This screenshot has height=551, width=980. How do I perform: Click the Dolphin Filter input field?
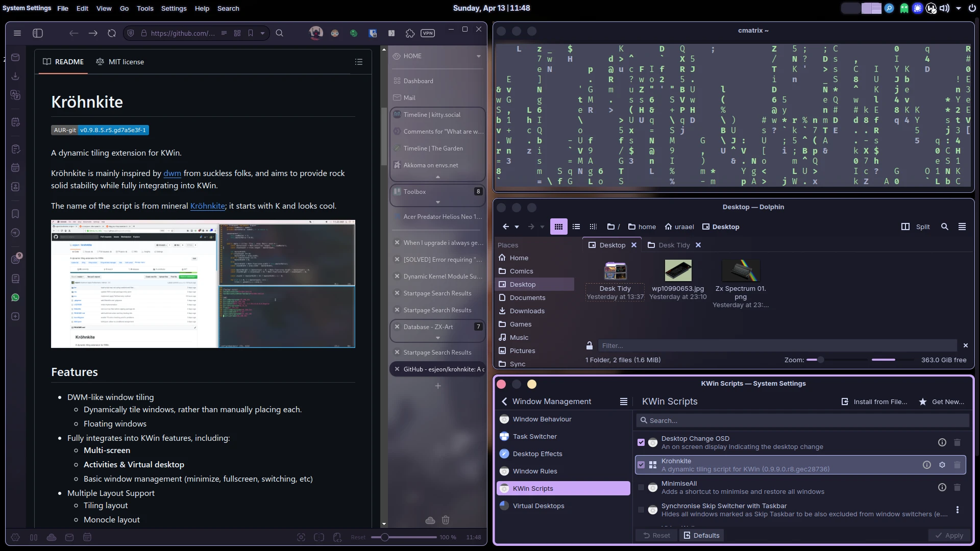coord(777,346)
